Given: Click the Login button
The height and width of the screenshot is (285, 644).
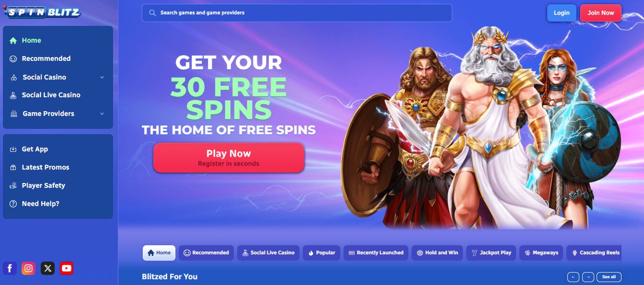Looking at the screenshot, I should coord(562,13).
